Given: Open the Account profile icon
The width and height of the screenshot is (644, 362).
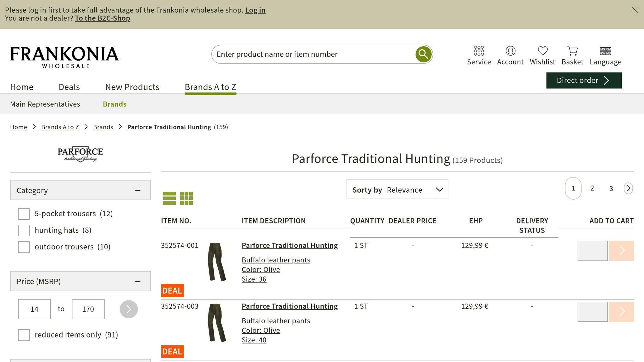Looking at the screenshot, I should tap(510, 51).
